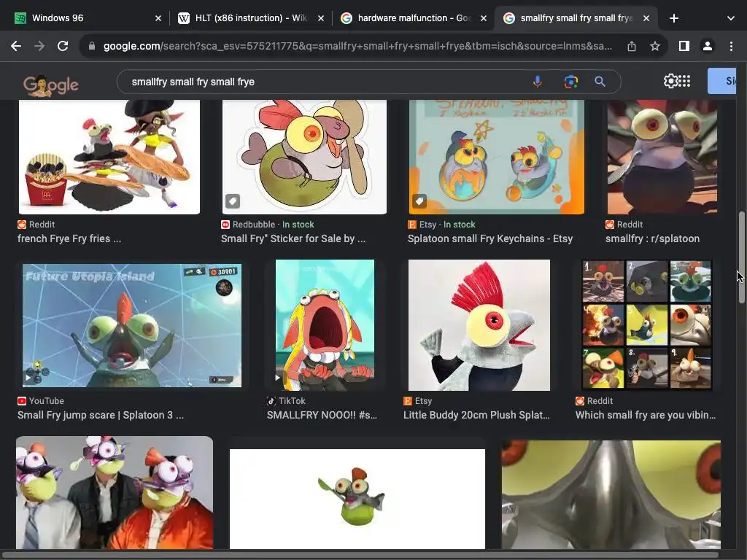The height and width of the screenshot is (560, 747).
Task: Click 'SMALLFRY NOOO!!' title link
Action: 322,415
